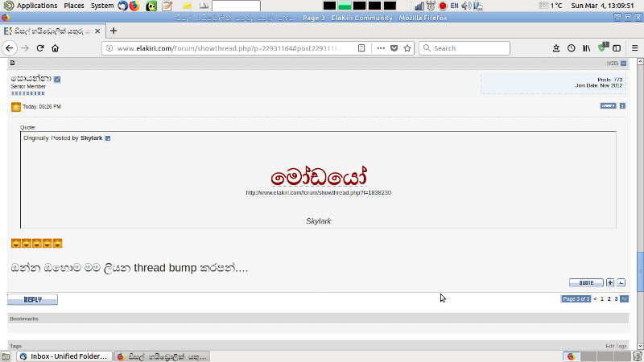The height and width of the screenshot is (362, 644).
Task: Open the Firefox home page
Action: (55, 48)
